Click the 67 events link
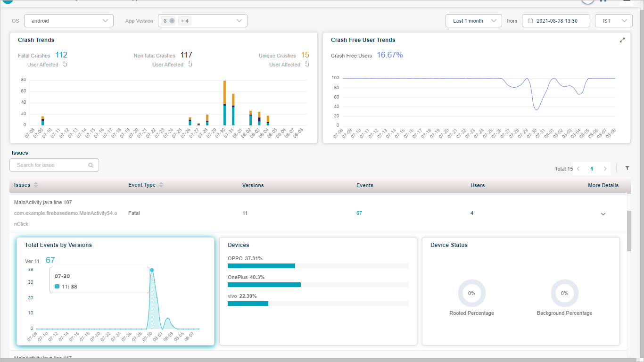The image size is (644, 362). [359, 213]
